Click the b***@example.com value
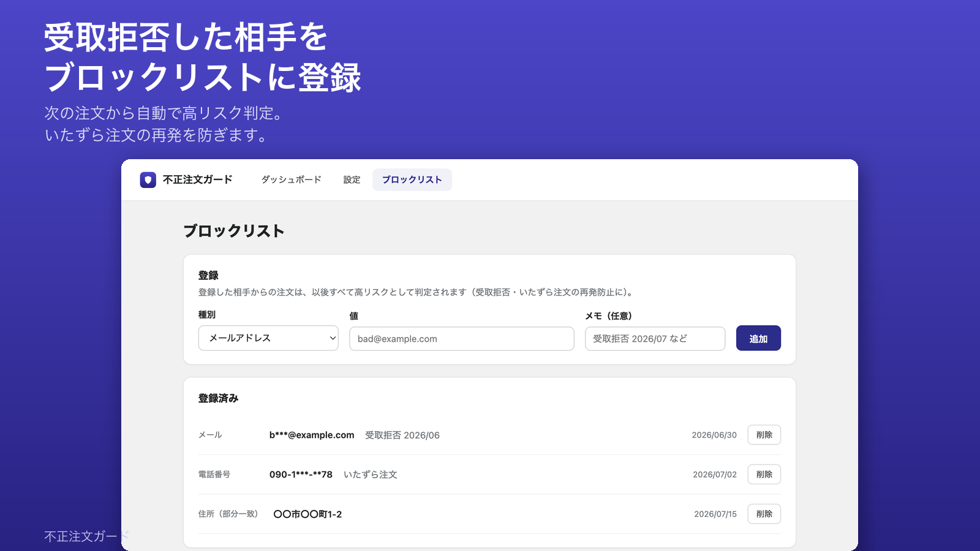The image size is (980, 551). pos(312,435)
